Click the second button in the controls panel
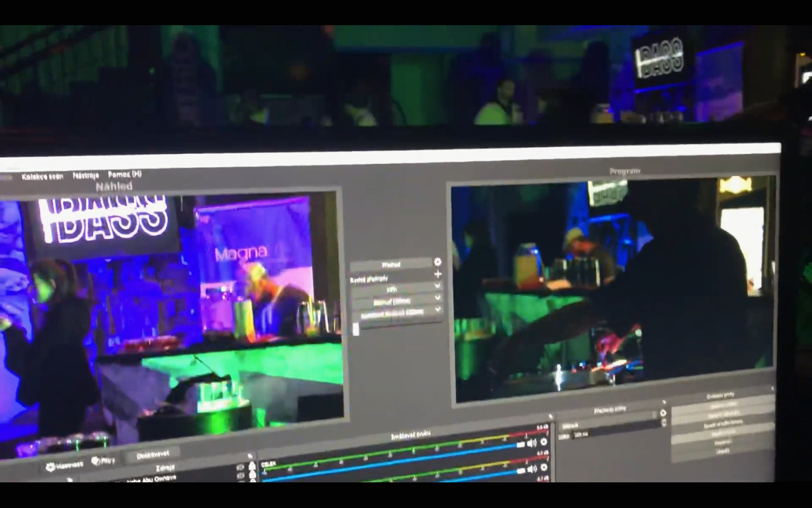812x508 pixels. (723, 415)
